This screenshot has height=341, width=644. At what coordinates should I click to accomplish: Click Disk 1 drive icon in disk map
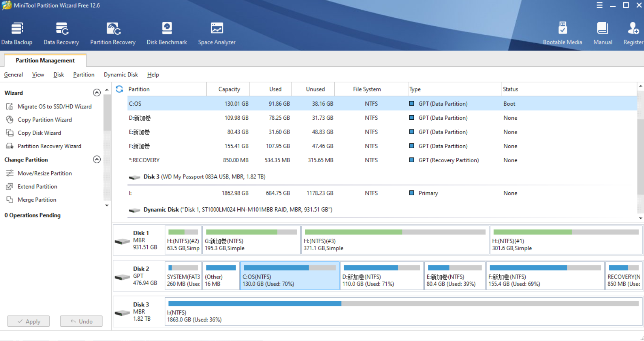point(122,241)
